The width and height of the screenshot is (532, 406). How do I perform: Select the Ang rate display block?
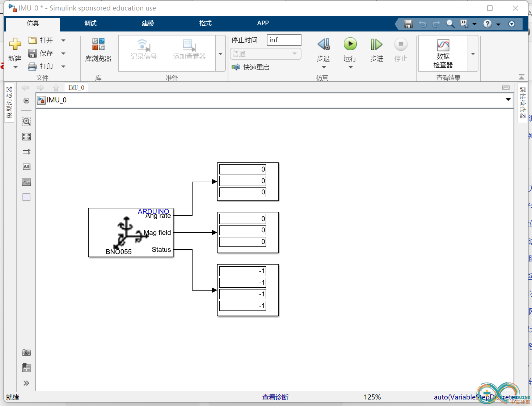tap(248, 181)
